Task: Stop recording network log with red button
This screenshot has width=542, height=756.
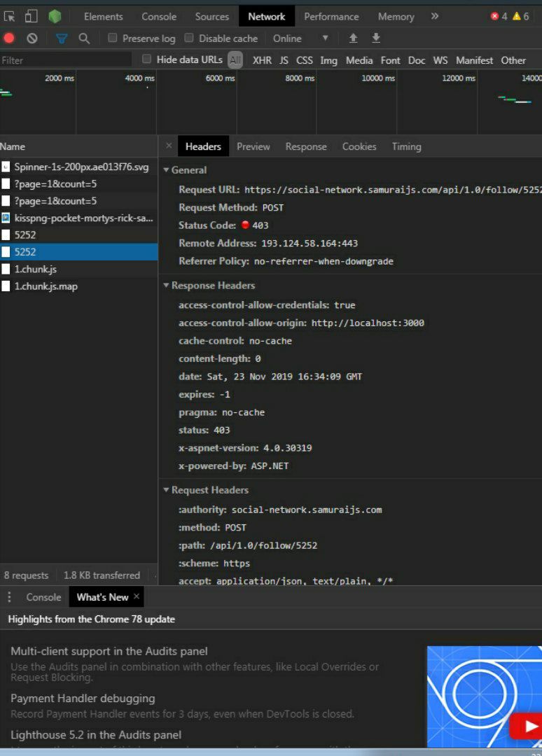Action: tap(9, 38)
